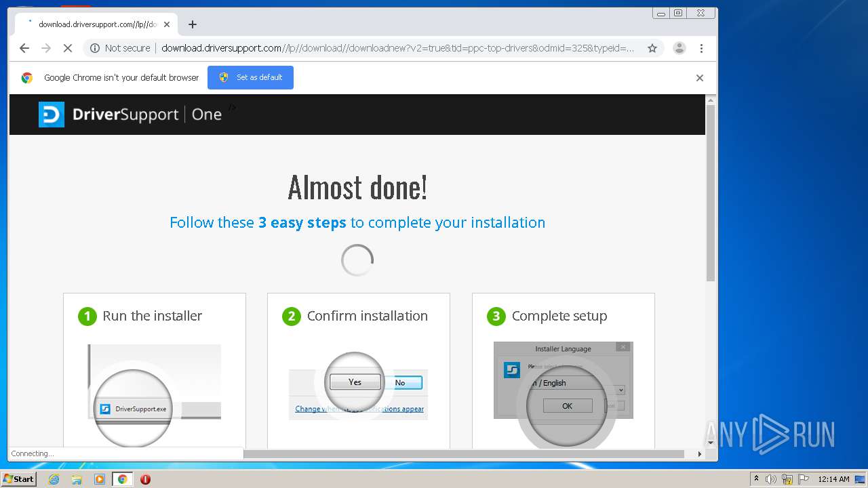The image size is (868, 488).
Task: Switch to Chrome in the taskbar
Action: coord(122,479)
